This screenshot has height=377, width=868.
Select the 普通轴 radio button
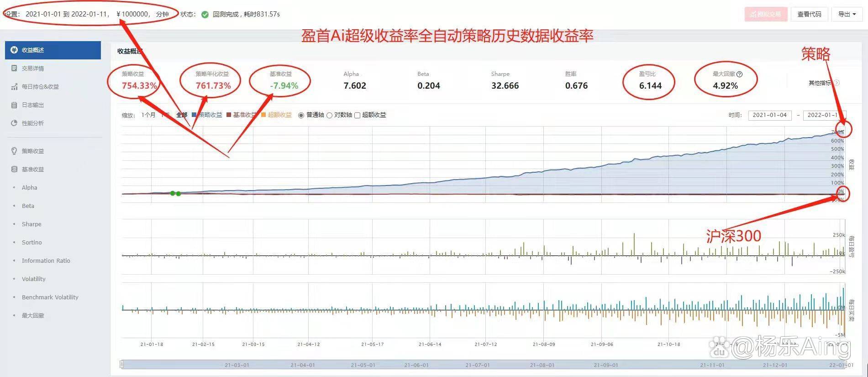[301, 116]
